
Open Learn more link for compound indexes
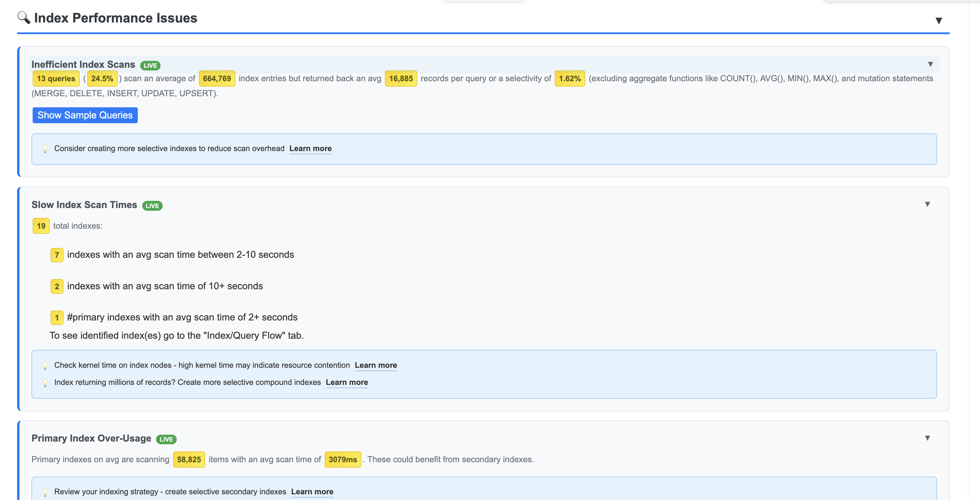click(x=347, y=382)
